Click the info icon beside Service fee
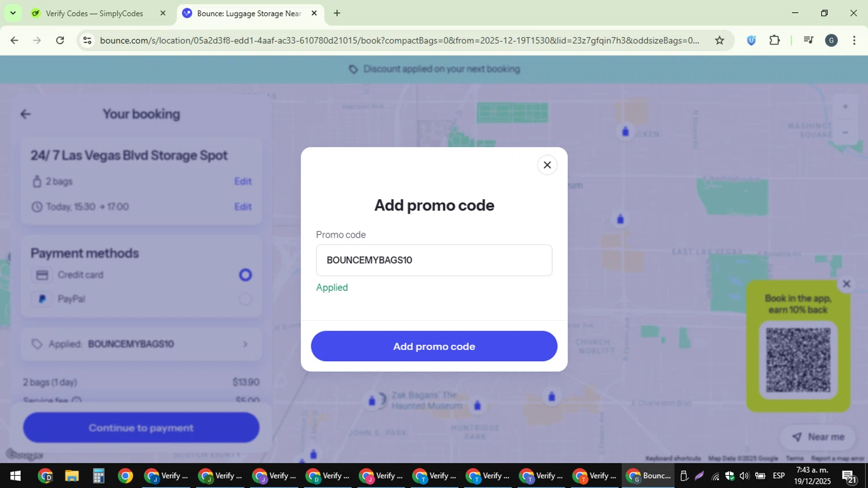 (76, 401)
